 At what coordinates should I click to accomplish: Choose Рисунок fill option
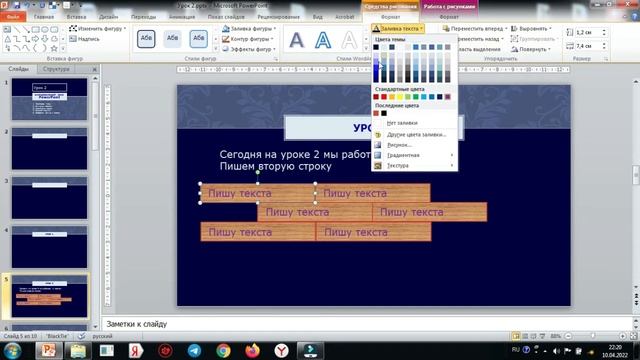414,145
